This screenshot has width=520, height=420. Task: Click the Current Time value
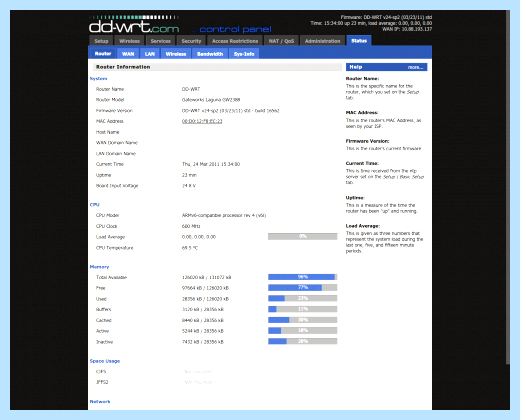[211, 164]
